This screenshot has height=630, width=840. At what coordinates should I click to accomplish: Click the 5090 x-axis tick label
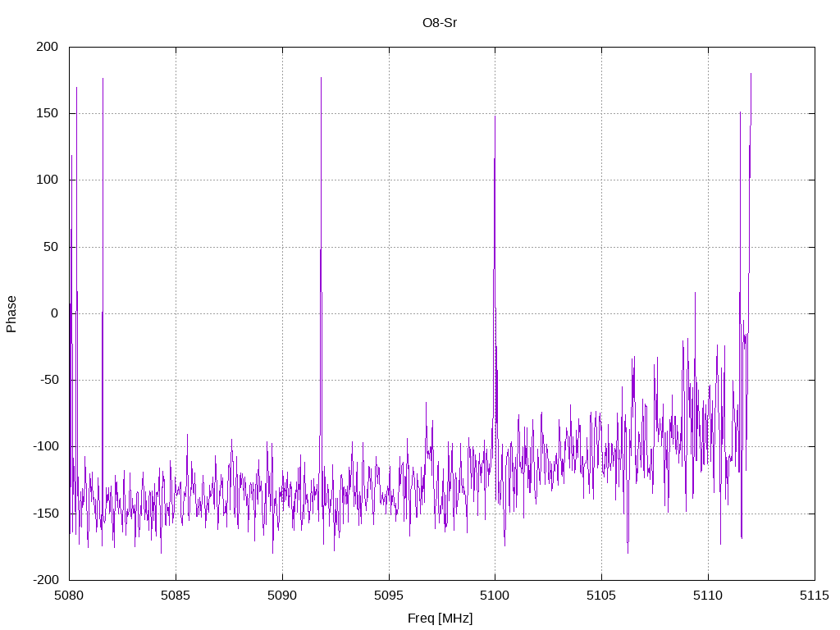pos(282,596)
